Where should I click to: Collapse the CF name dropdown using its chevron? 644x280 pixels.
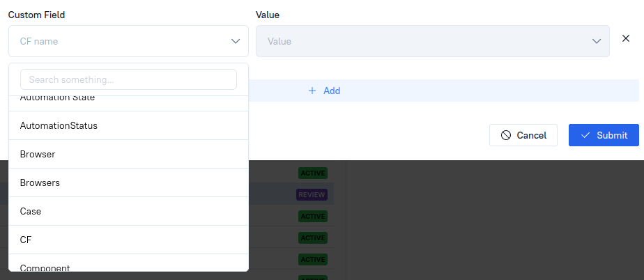pos(236,42)
